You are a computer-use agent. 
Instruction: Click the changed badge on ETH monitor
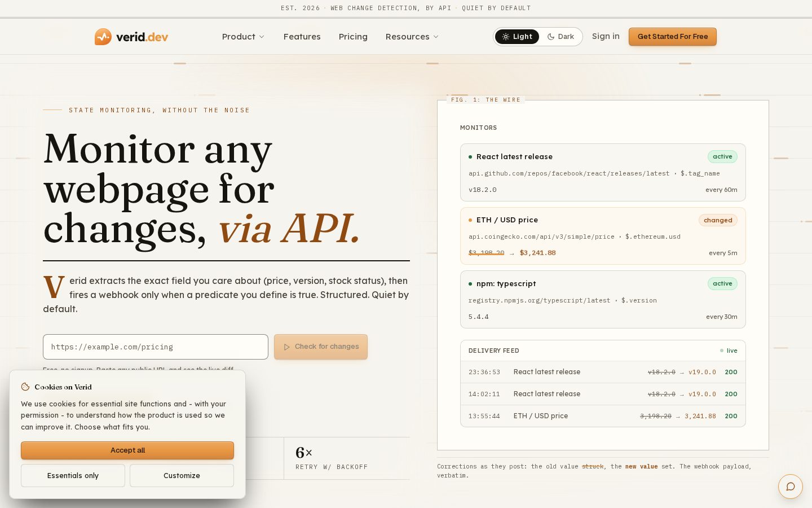coord(718,220)
